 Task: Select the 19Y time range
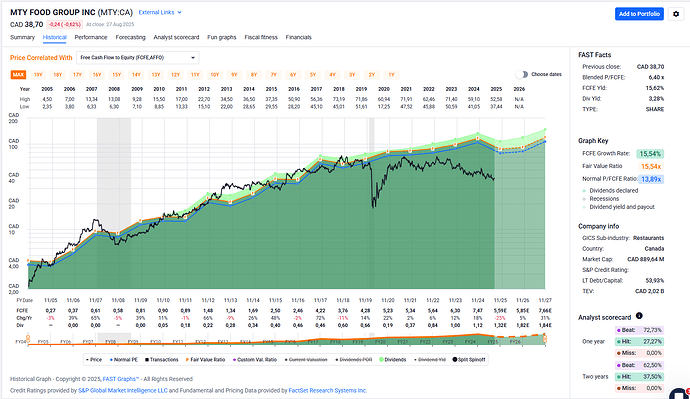38,75
